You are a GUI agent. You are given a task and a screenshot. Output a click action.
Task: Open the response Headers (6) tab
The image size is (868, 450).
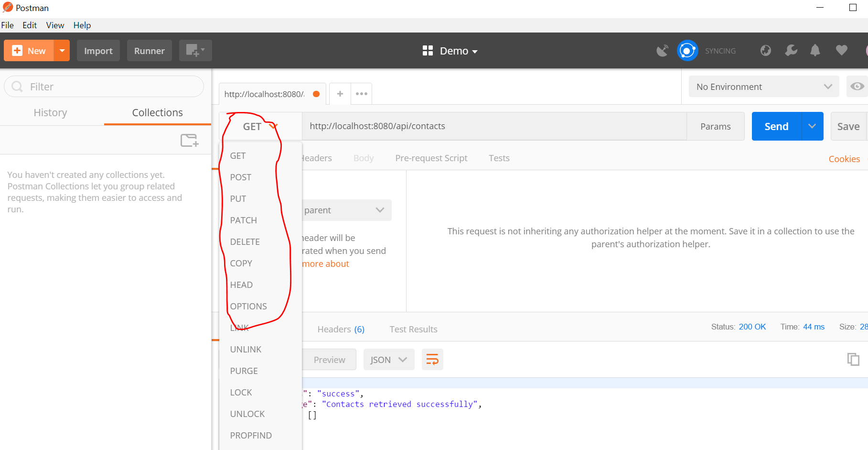(341, 329)
